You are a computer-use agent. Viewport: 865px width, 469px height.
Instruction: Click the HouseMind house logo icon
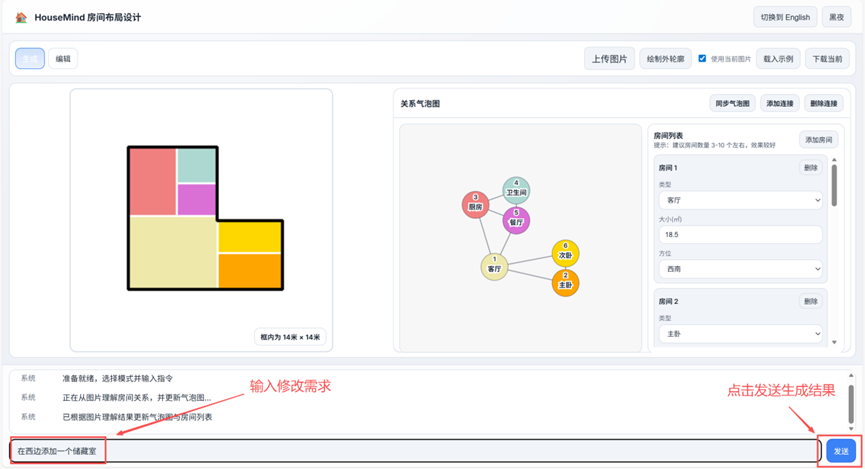click(x=21, y=17)
